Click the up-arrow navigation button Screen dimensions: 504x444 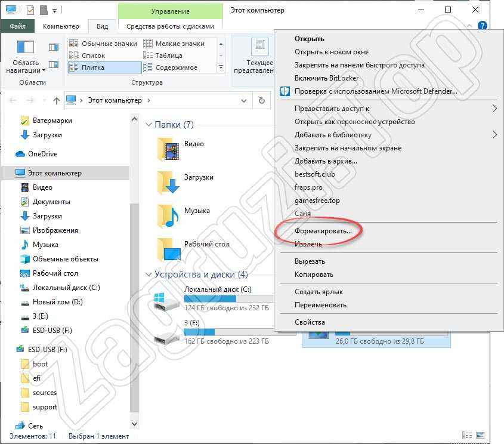coord(56,100)
